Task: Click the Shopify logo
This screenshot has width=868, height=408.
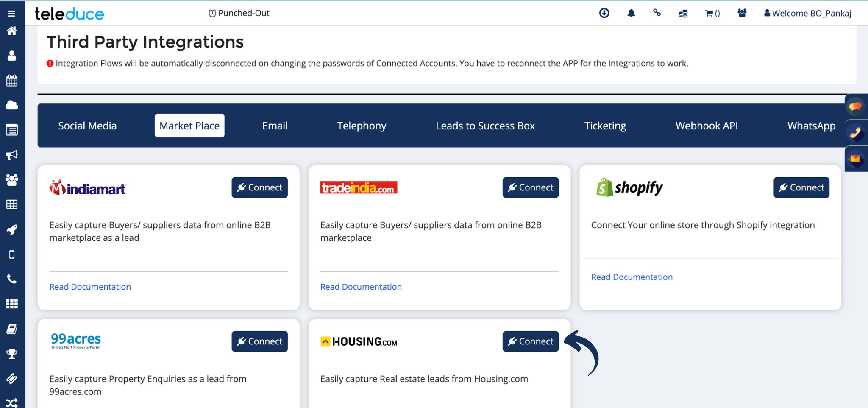Action: pyautogui.click(x=629, y=187)
